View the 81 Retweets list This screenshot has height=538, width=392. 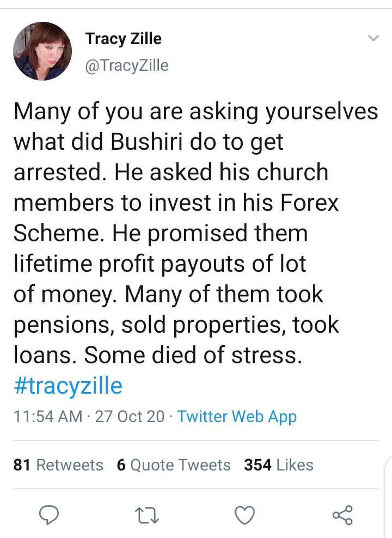[x=58, y=465]
